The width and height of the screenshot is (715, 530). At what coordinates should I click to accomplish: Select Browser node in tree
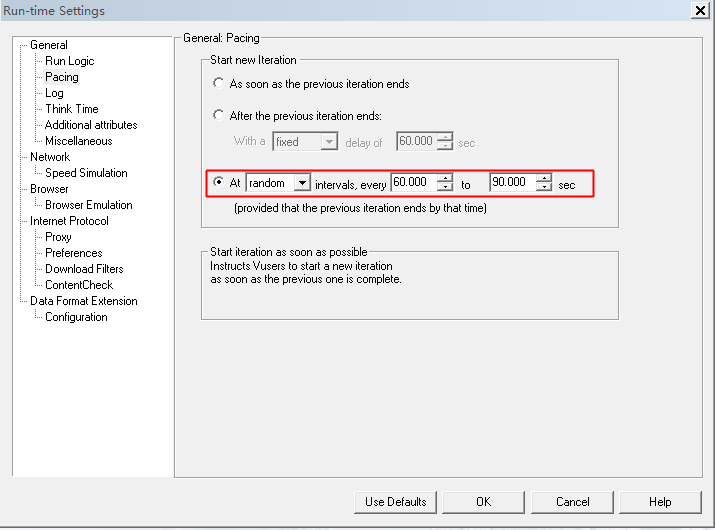click(x=49, y=189)
